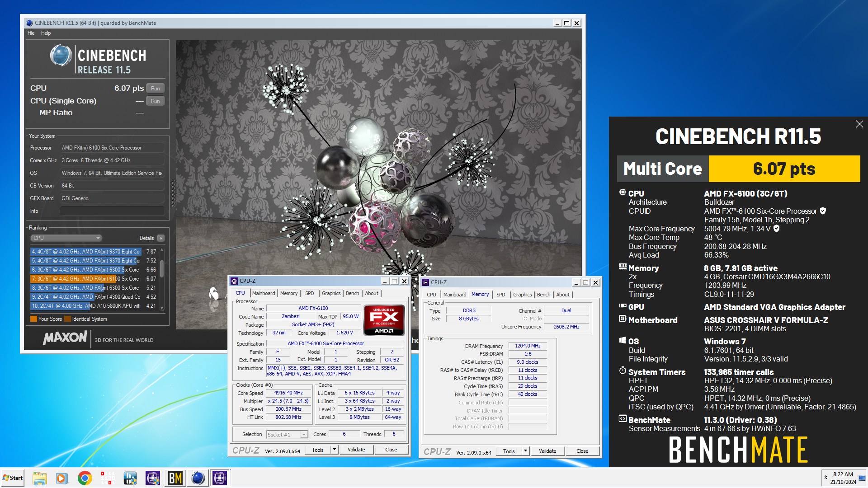868x488 pixels.
Task: Select ranking row 6 with 6.66 score
Action: (x=94, y=270)
